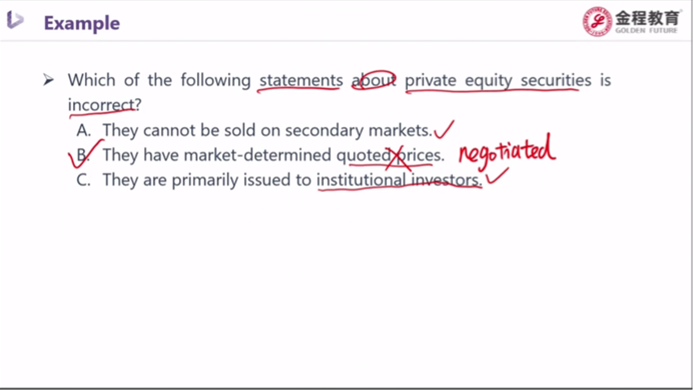This screenshot has width=693, height=390.
Task: Click the Example slide title
Action: pyautogui.click(x=82, y=23)
